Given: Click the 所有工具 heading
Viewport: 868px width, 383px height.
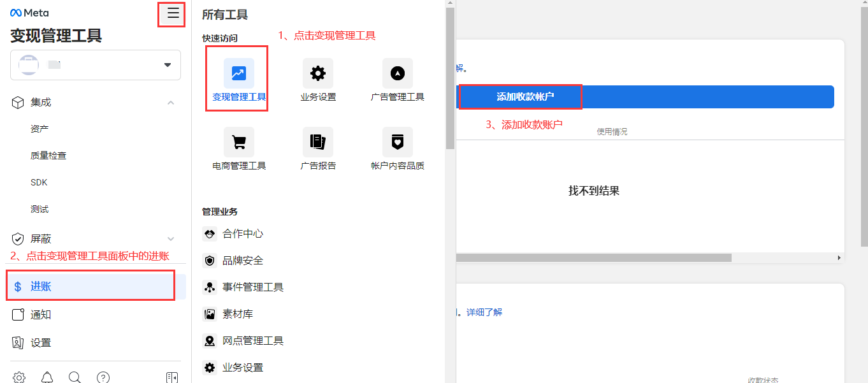Looking at the screenshot, I should 225,15.
